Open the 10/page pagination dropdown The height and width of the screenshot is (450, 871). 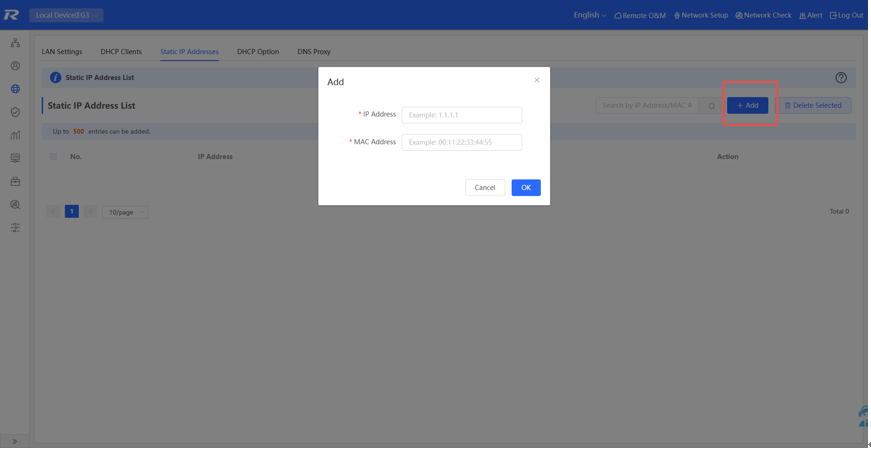[x=125, y=212]
